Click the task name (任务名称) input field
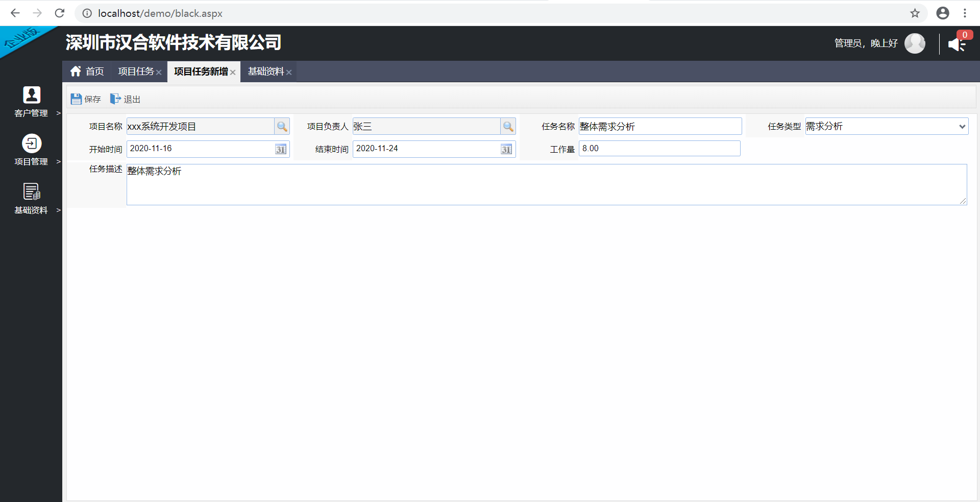 pos(660,127)
